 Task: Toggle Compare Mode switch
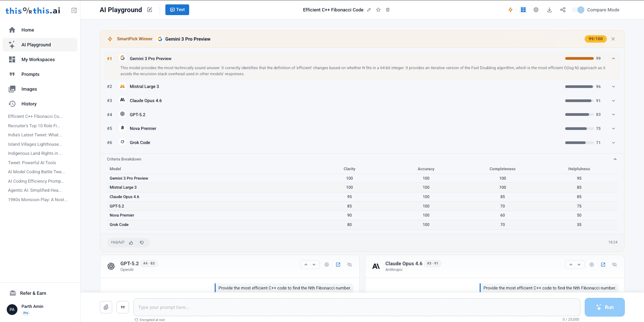(579, 10)
